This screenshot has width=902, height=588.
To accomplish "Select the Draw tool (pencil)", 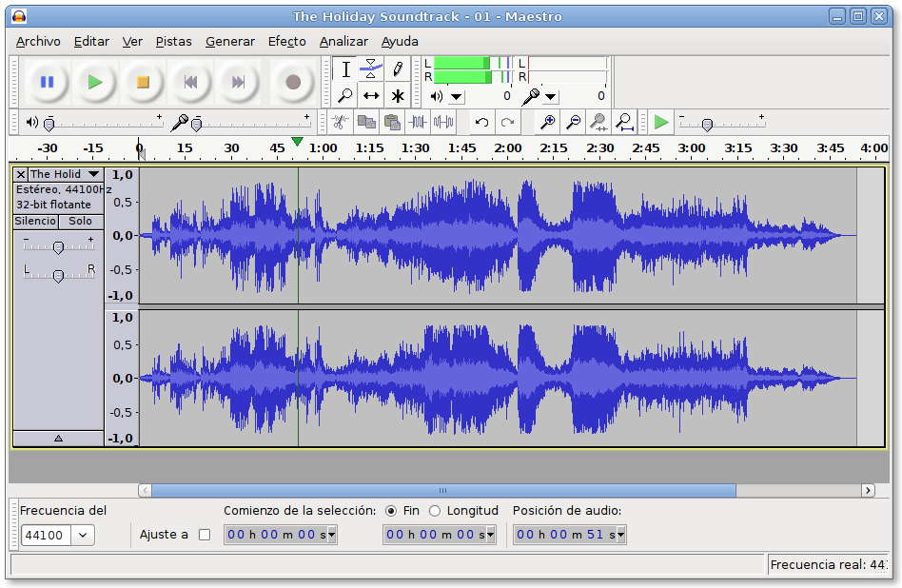I will [398, 69].
